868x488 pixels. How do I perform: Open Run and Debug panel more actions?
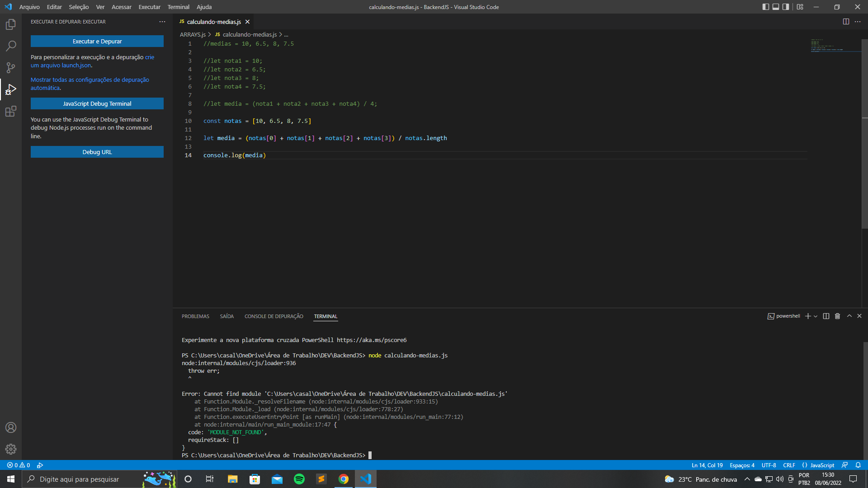click(x=162, y=22)
